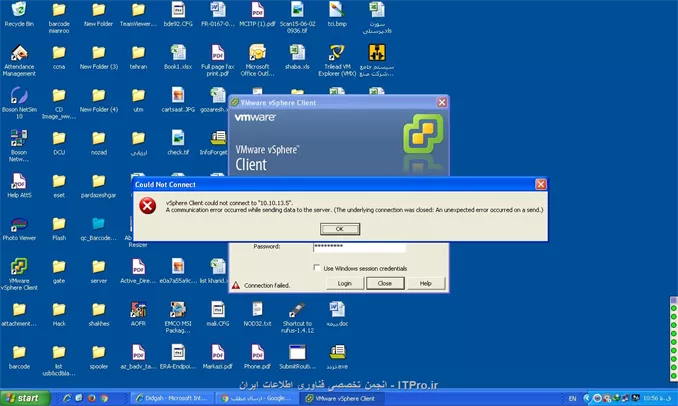
Task: Select the qc_Barcode folder icon
Action: pos(99,229)
